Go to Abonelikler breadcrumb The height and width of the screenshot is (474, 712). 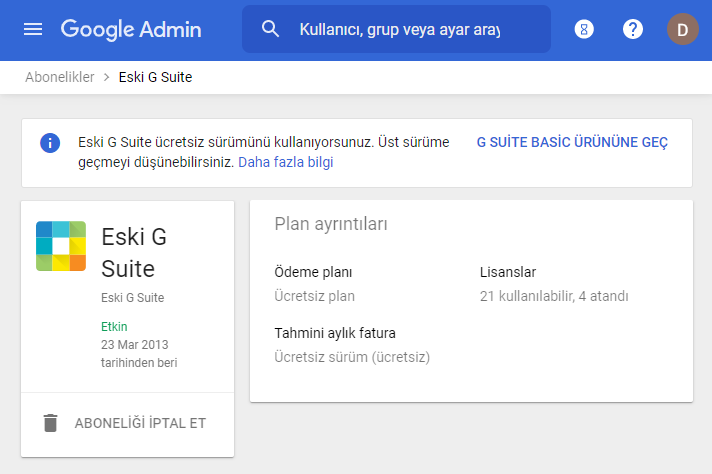coord(59,77)
